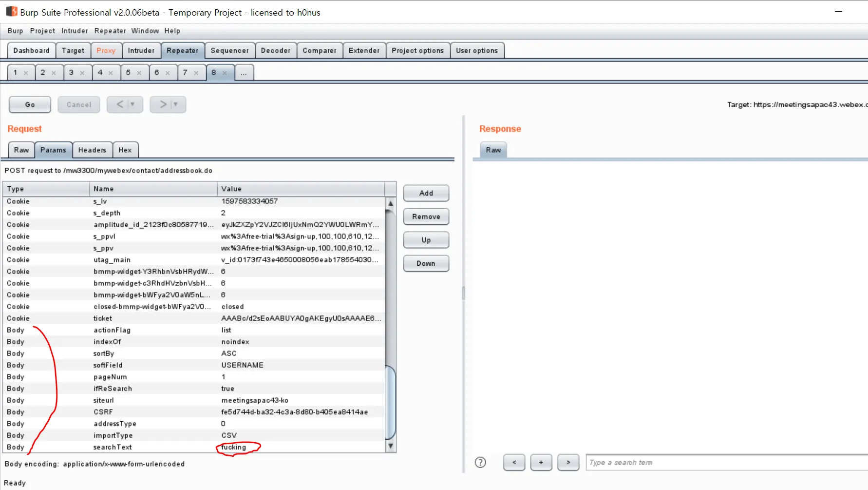Close Repeater tab 8
868x490 pixels.
(225, 73)
